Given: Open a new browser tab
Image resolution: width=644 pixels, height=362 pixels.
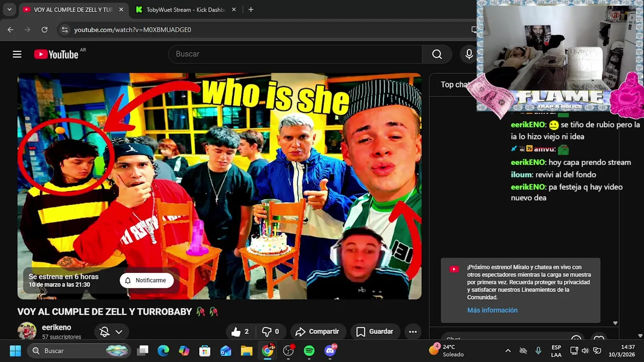Looking at the screenshot, I should (x=251, y=10).
